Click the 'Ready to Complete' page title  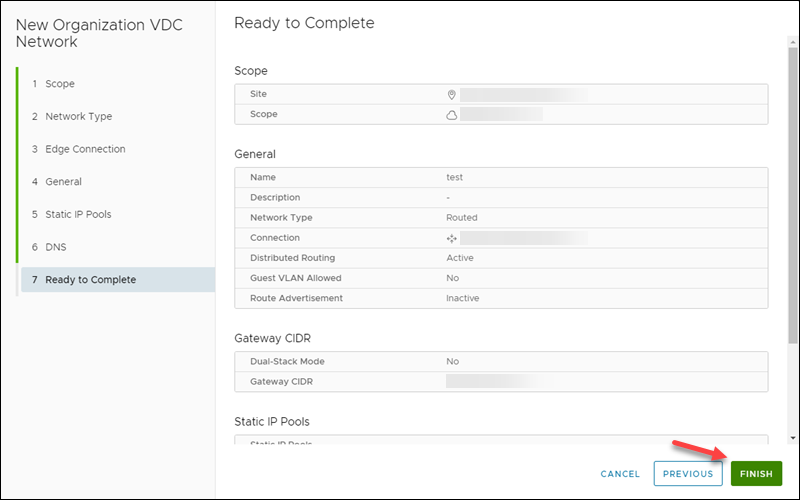(x=304, y=23)
